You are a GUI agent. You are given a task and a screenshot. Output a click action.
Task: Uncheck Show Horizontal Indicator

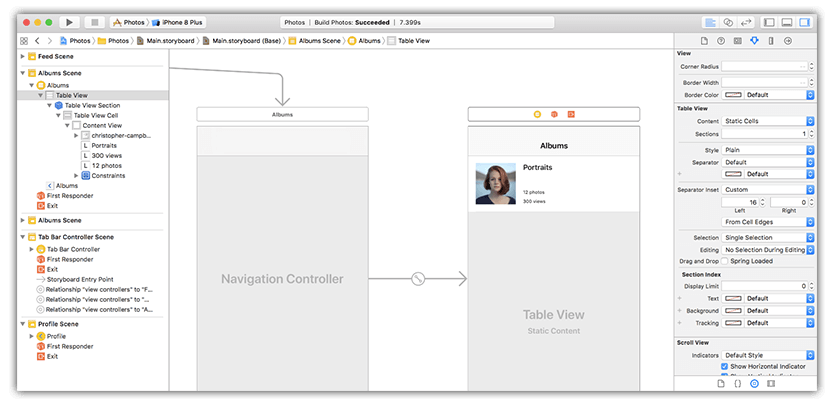coord(726,366)
